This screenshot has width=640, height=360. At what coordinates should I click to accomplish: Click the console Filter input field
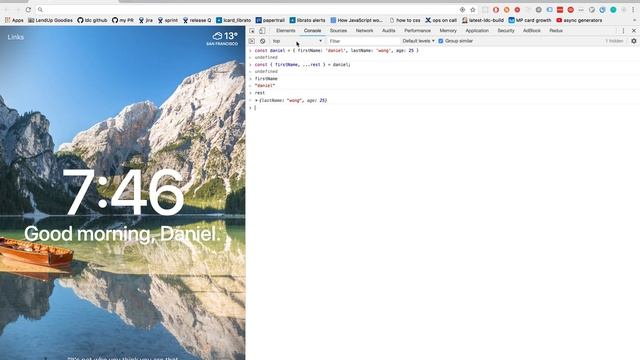363,41
